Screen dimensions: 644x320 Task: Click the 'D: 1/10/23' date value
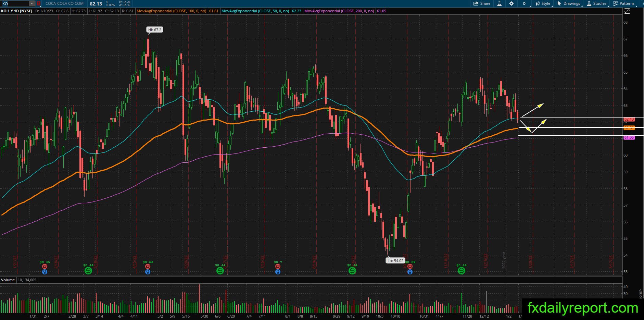pos(45,11)
